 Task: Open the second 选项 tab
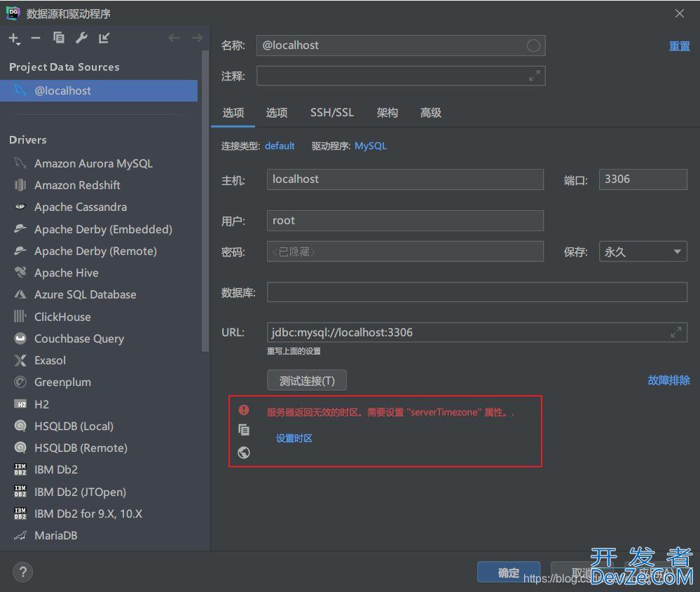point(277,113)
